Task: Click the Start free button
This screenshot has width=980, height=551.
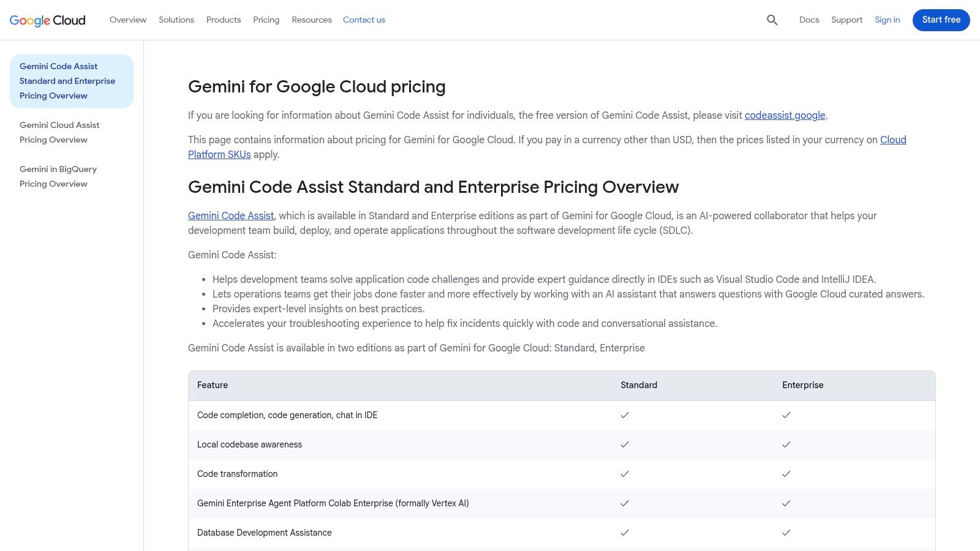Action: click(941, 20)
